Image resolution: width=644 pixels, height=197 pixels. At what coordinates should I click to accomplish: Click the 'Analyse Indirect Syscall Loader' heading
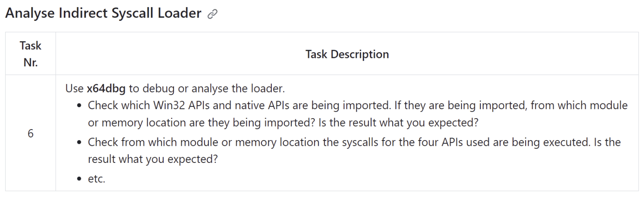click(x=103, y=13)
